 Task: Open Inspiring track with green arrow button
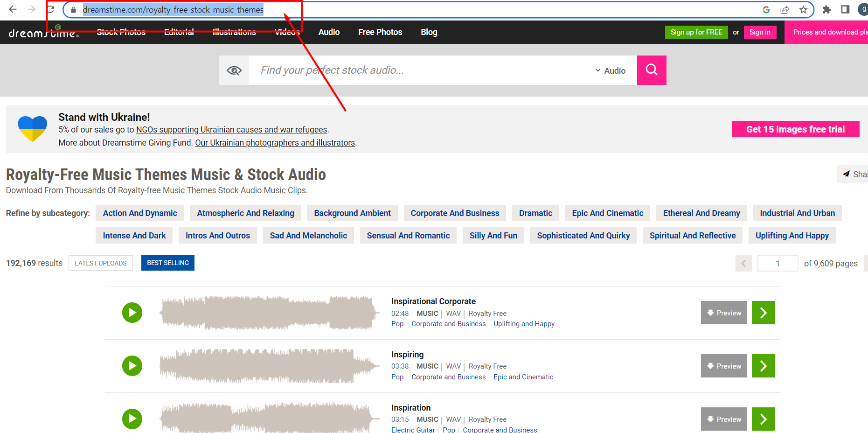[x=764, y=366]
